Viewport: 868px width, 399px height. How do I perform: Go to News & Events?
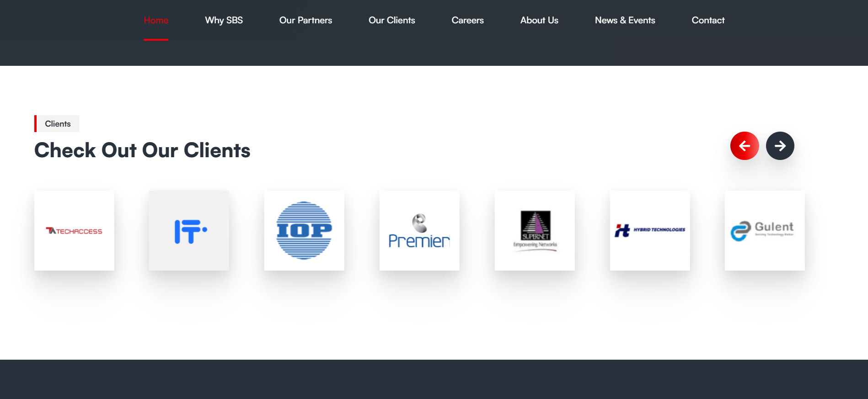tap(625, 20)
